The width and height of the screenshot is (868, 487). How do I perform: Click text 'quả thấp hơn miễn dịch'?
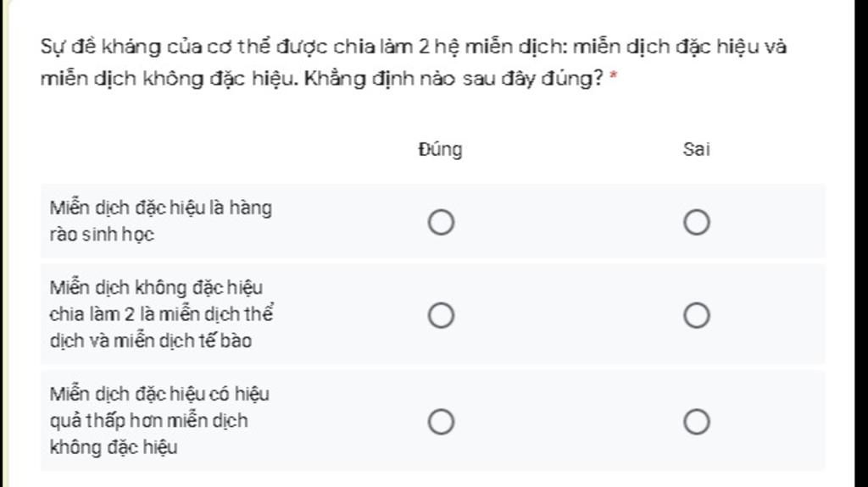pos(148,420)
